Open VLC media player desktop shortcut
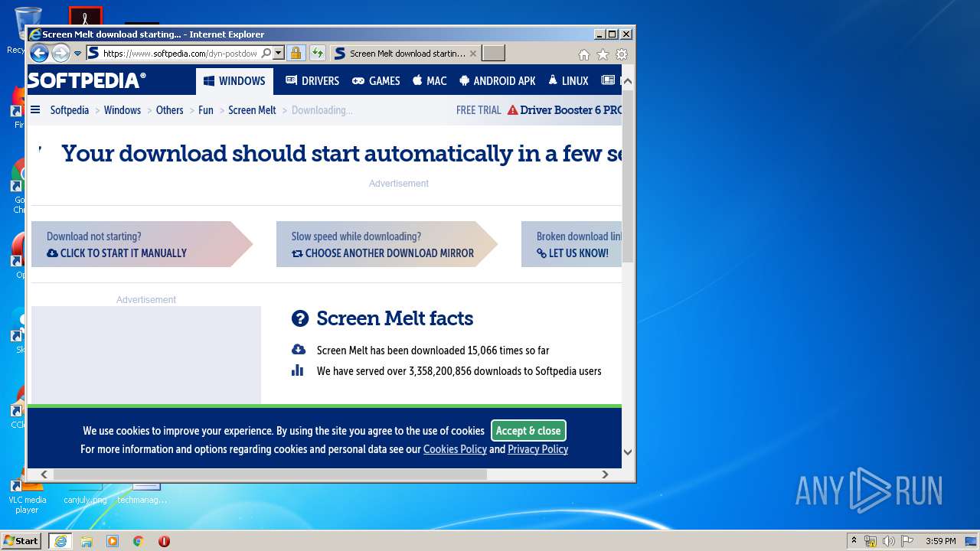 tap(27, 496)
